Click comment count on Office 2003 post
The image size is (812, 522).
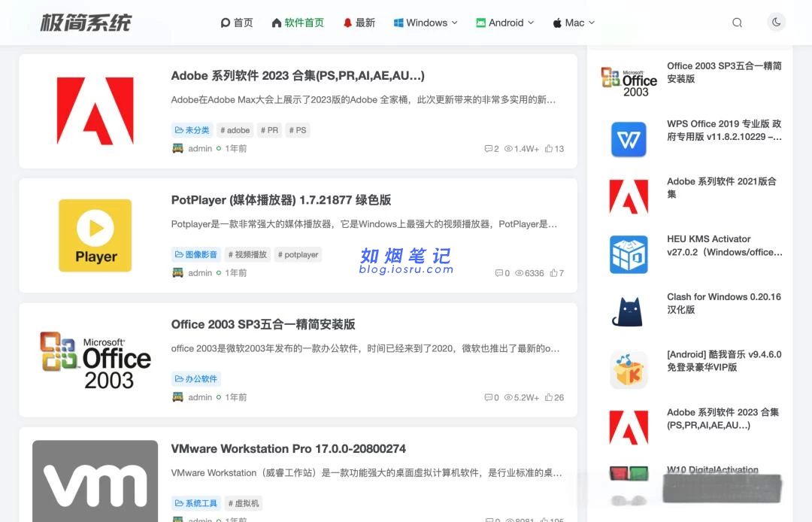[x=492, y=397]
